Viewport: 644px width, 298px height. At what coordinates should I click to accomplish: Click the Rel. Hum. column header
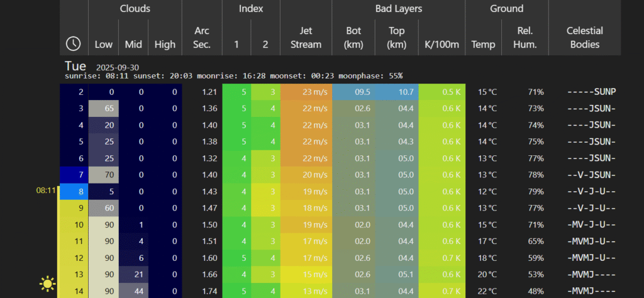pyautogui.click(x=524, y=38)
